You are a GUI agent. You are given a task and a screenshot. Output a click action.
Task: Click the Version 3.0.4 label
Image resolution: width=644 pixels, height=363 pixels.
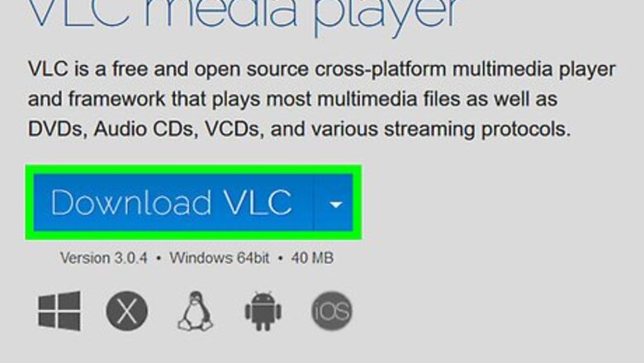tap(103, 258)
